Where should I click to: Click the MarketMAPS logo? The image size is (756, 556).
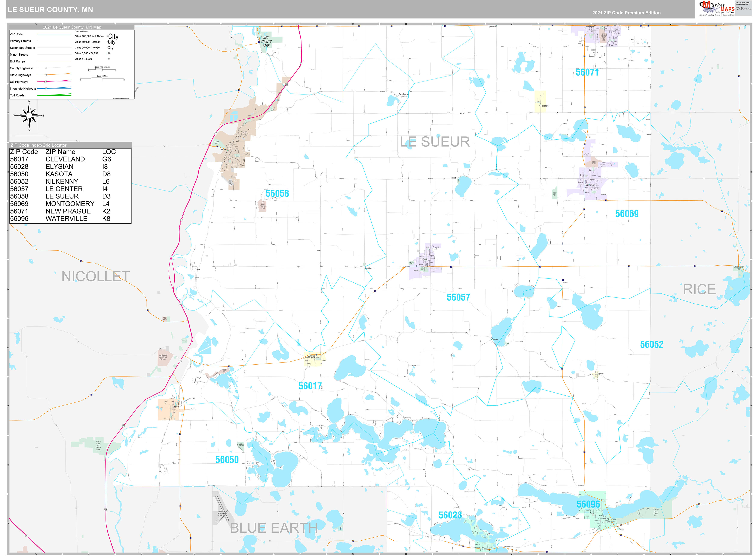point(721,8)
